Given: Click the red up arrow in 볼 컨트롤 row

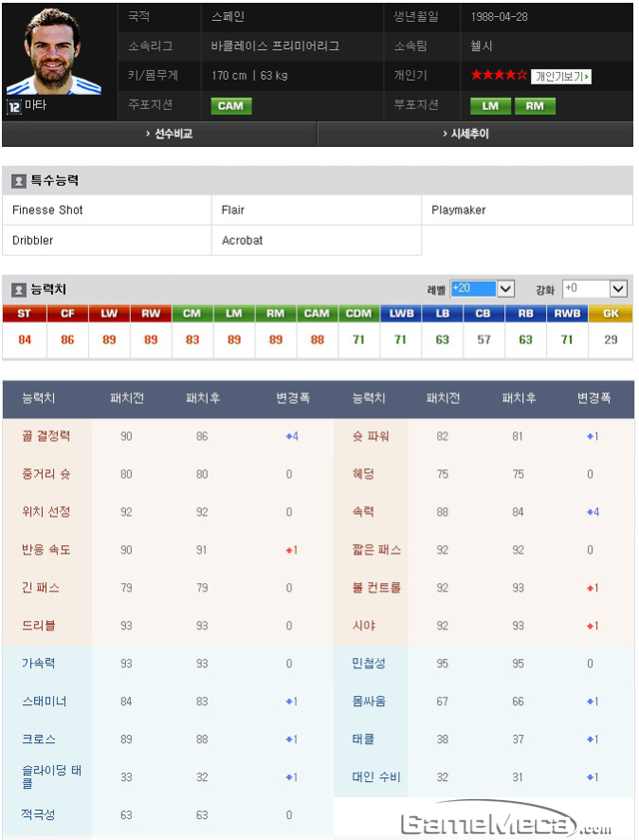Looking at the screenshot, I should 589,588.
